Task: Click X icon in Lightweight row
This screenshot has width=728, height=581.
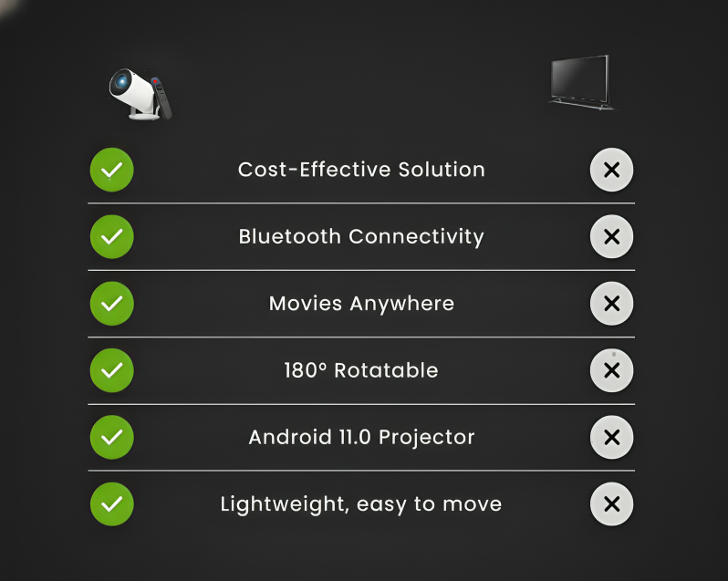Action: click(611, 504)
